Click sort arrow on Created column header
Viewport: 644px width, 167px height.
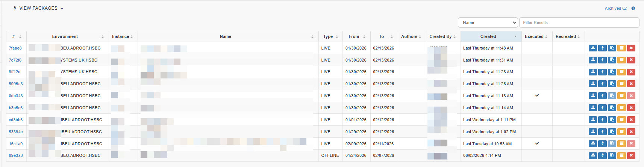tap(515, 36)
